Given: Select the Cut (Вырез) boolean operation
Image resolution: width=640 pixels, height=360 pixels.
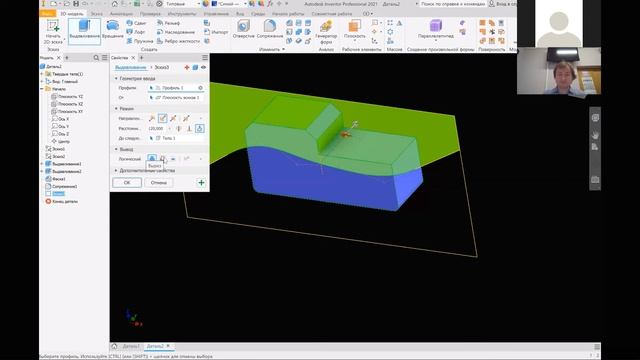Looking at the screenshot, I should pyautogui.click(x=162, y=158).
